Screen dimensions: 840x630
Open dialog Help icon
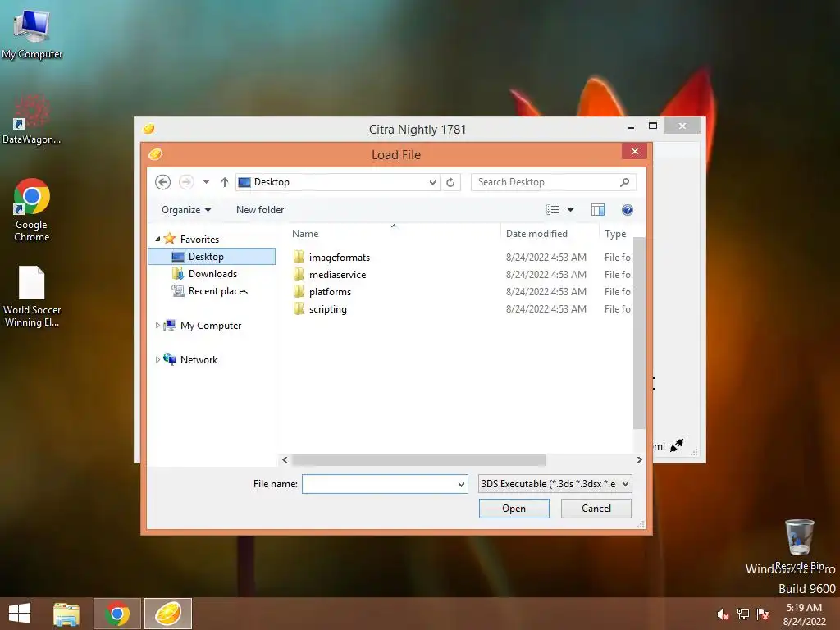(x=628, y=210)
